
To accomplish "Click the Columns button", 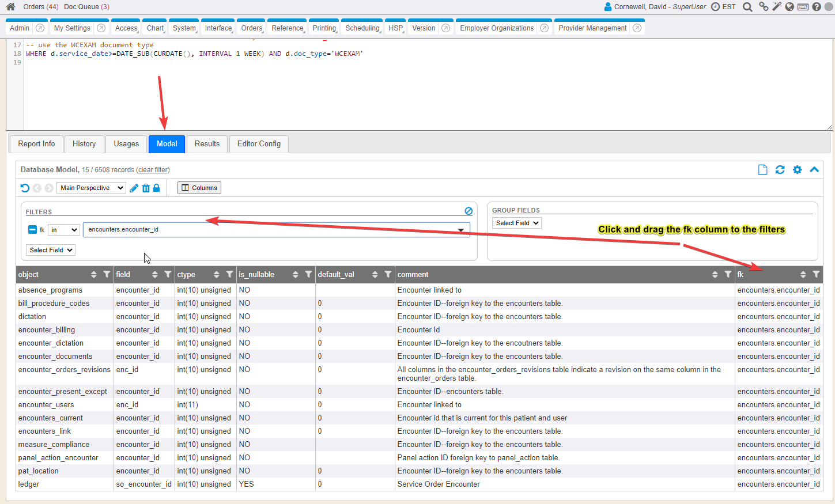I will 199,188.
